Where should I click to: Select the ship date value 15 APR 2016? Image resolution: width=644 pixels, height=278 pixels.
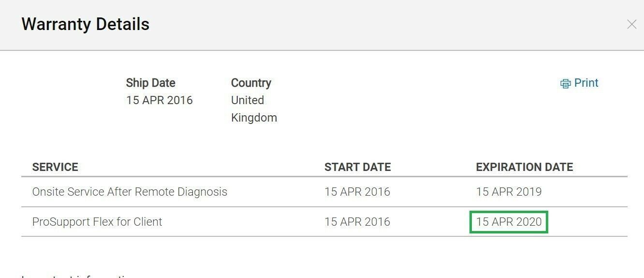[x=159, y=100]
